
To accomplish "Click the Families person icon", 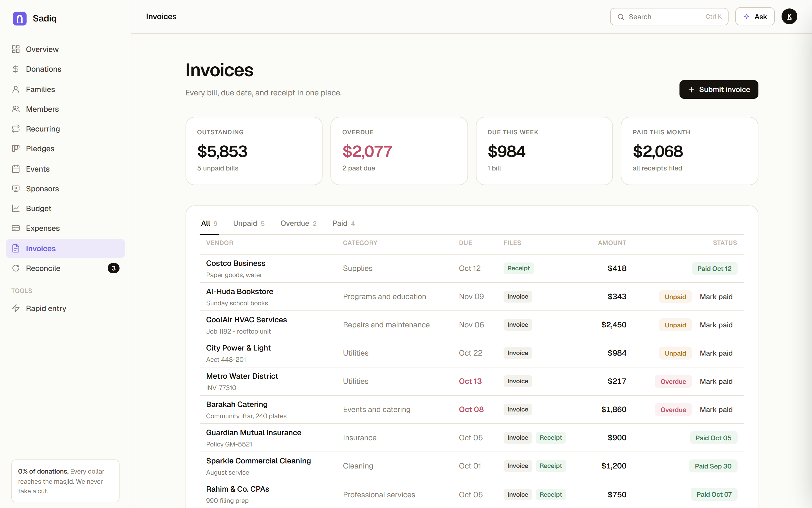I will pos(16,89).
